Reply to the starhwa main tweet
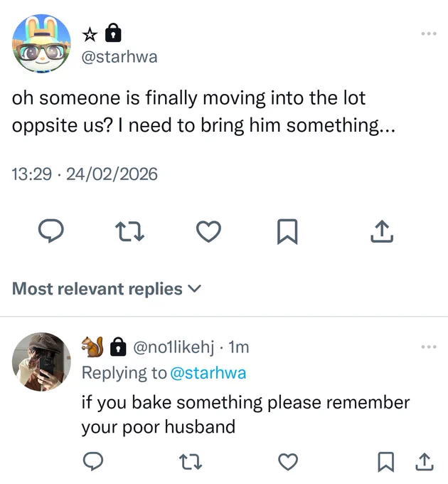448x484 pixels. [51, 231]
